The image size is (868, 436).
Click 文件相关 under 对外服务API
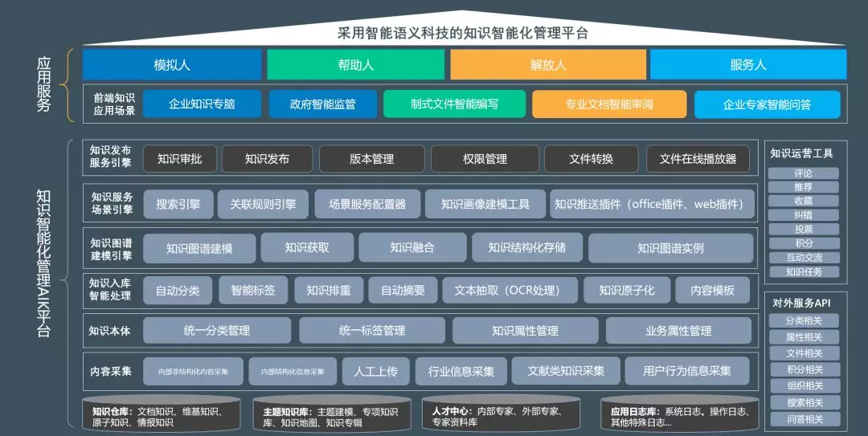804,353
